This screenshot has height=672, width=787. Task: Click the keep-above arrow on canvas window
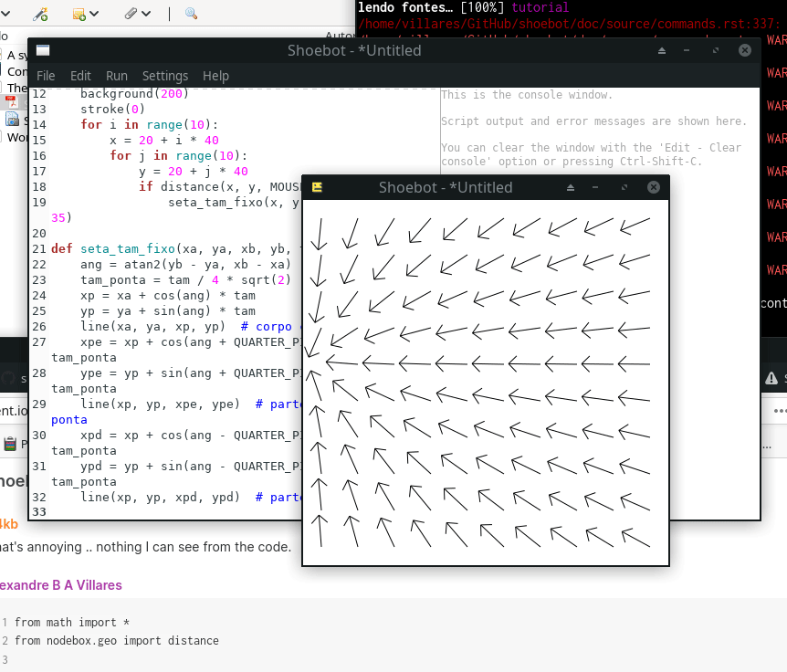pyautogui.click(x=571, y=187)
